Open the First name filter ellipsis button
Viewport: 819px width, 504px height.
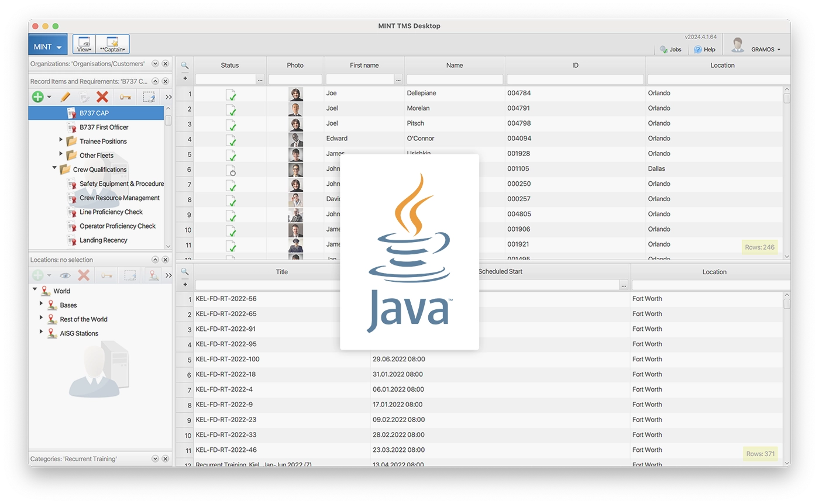coord(398,79)
